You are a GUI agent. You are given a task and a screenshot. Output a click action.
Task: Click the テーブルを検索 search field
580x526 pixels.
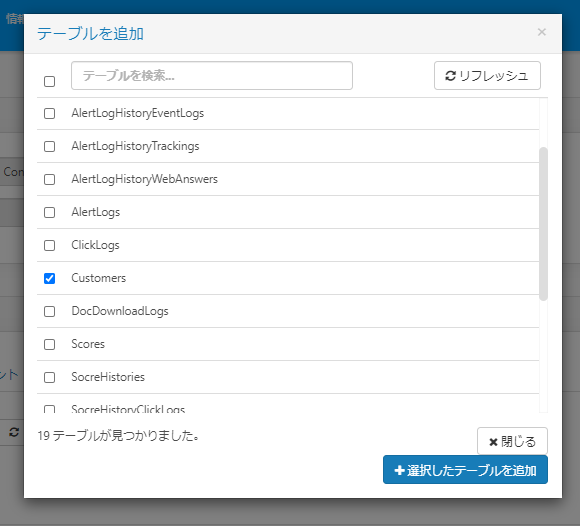click(212, 75)
